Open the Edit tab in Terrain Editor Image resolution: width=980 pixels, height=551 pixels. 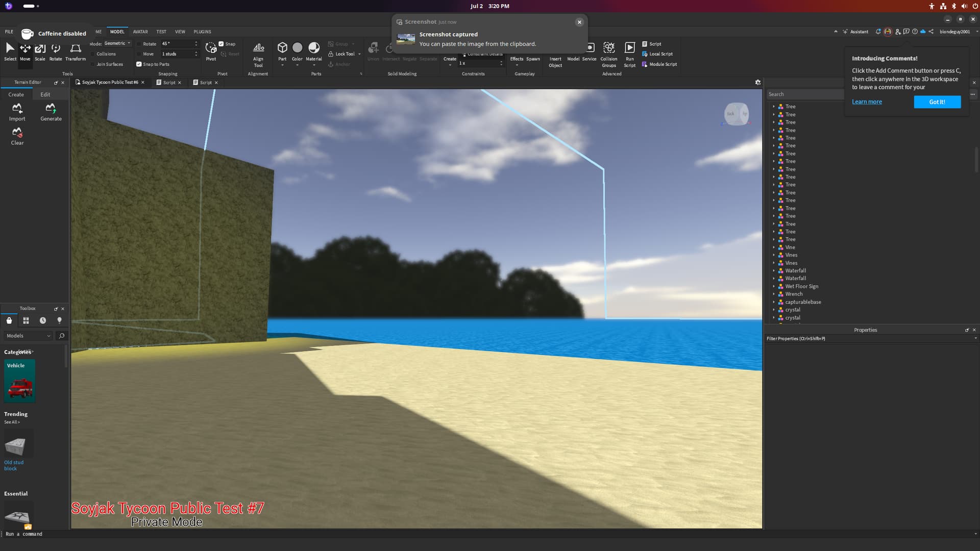pos(45,94)
